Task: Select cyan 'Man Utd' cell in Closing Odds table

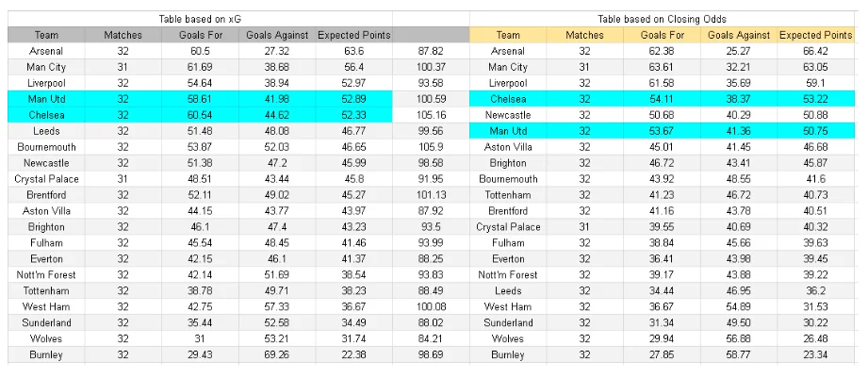Action: coord(508,131)
